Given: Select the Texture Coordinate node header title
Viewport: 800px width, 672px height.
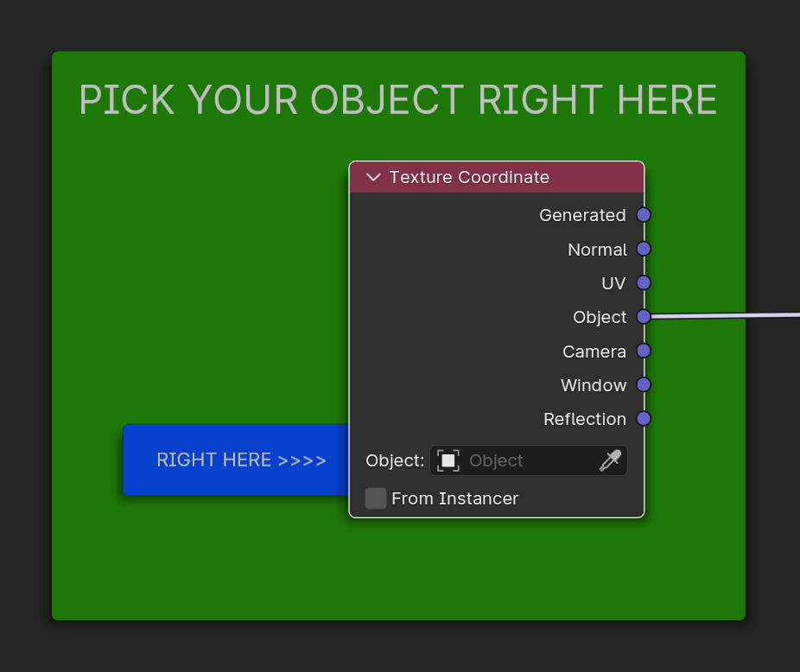Looking at the screenshot, I should point(469,177).
